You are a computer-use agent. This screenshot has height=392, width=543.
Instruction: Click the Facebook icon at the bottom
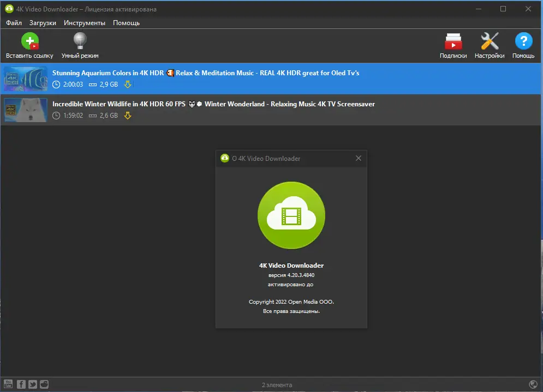21,384
